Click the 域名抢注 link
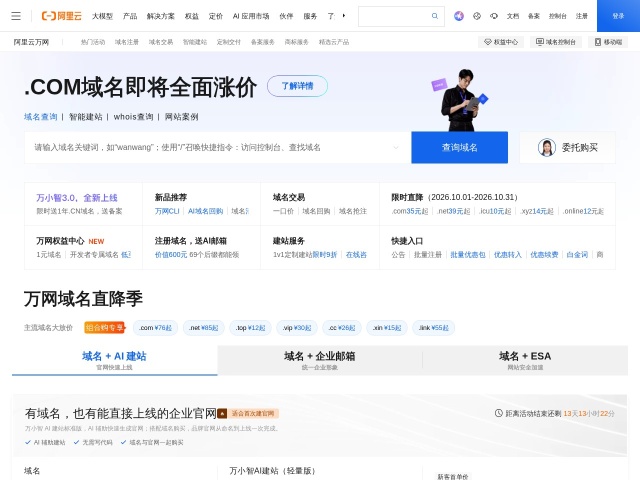This screenshot has height=480, width=640. click(353, 211)
